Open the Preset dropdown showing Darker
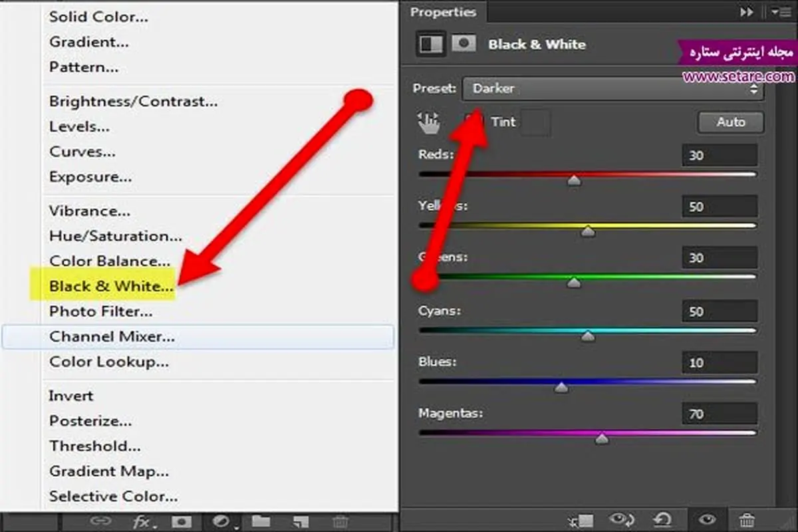The height and width of the screenshot is (532, 798). (x=613, y=88)
